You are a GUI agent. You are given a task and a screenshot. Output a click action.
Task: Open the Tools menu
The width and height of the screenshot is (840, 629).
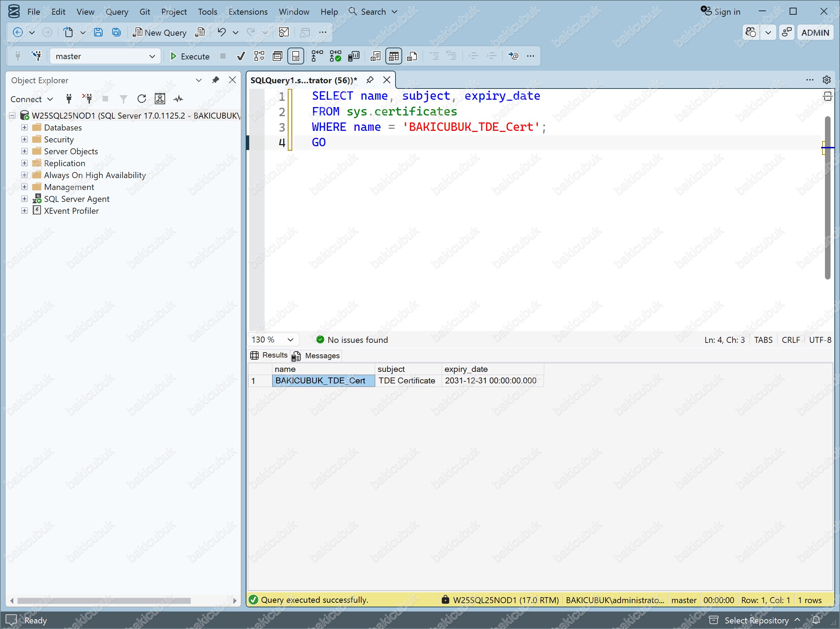[x=207, y=12]
